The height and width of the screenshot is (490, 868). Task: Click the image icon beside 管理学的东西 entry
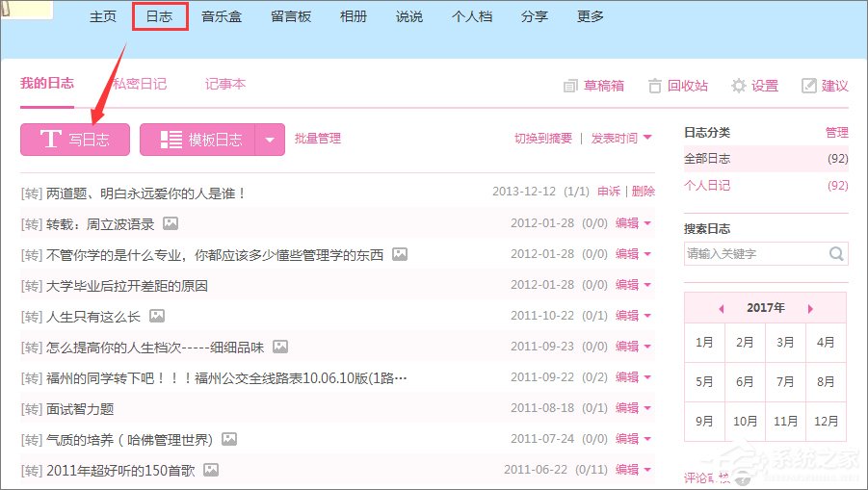coord(400,254)
